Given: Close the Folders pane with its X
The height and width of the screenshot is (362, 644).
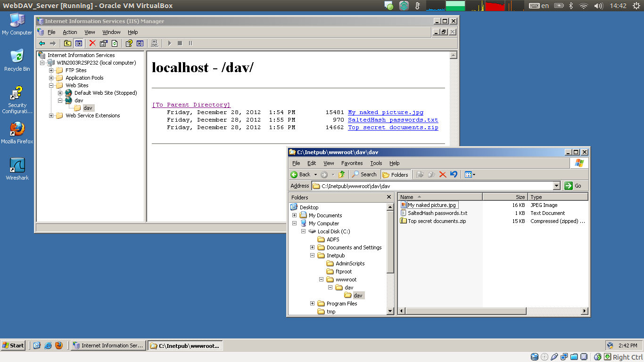Looking at the screenshot, I should (x=389, y=197).
